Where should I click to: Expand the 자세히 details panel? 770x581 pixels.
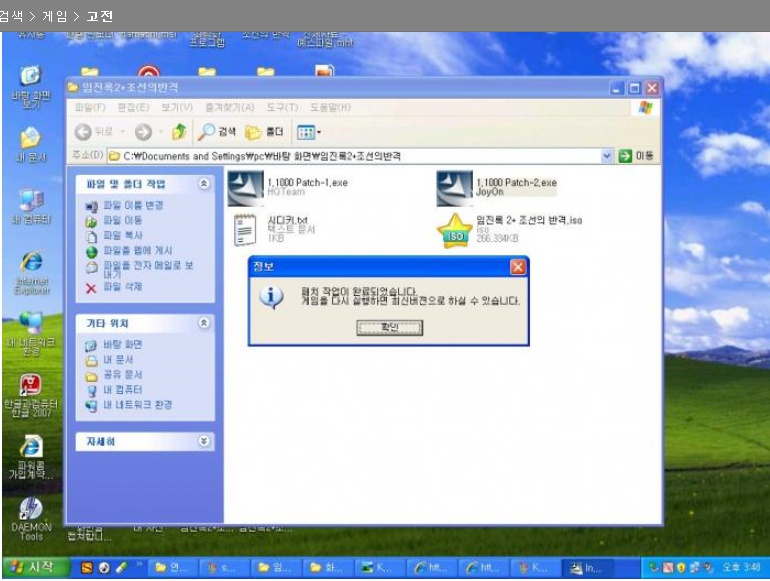(x=204, y=440)
